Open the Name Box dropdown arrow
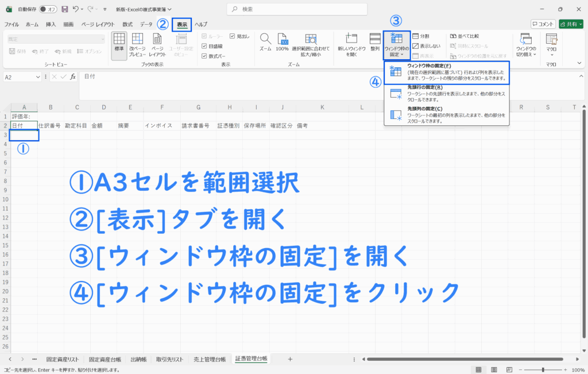 (x=38, y=77)
